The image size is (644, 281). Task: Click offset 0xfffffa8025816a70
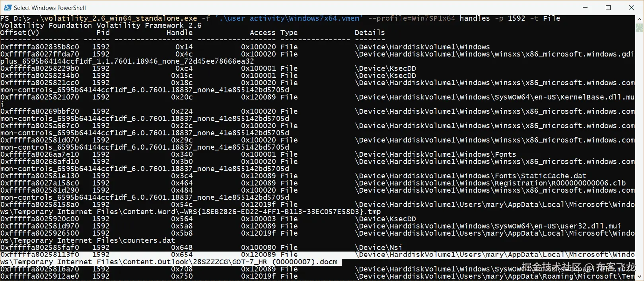pos(40,269)
